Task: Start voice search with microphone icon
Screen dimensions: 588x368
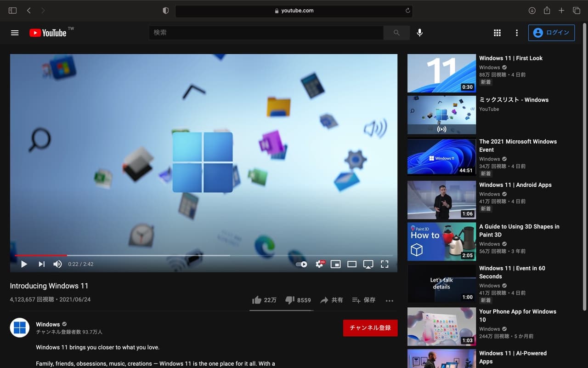Action: tap(419, 33)
